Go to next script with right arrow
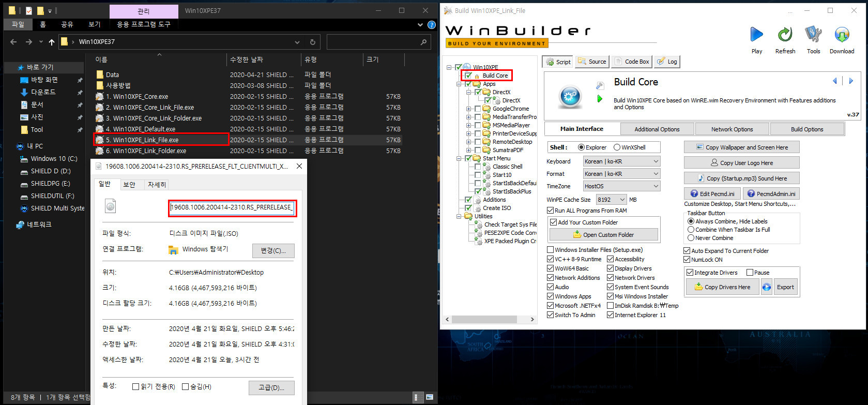The width and height of the screenshot is (868, 405). click(851, 81)
